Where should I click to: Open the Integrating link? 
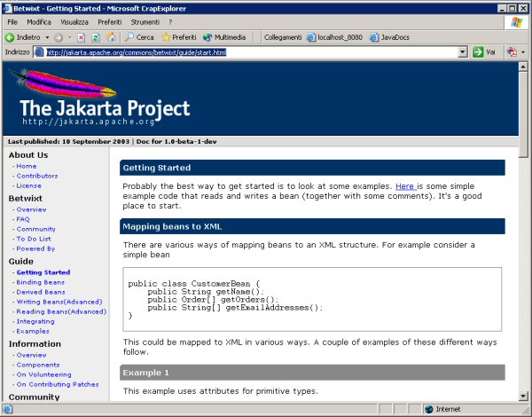coord(35,321)
